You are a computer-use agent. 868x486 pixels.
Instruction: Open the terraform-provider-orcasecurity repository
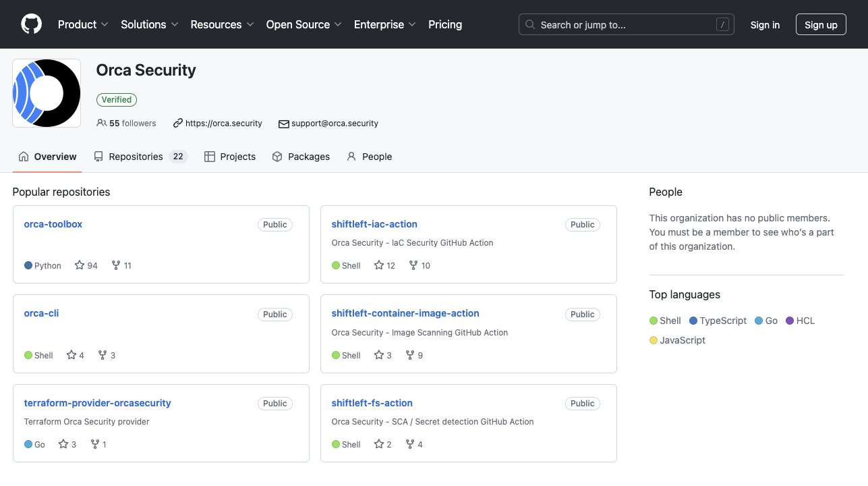click(98, 403)
